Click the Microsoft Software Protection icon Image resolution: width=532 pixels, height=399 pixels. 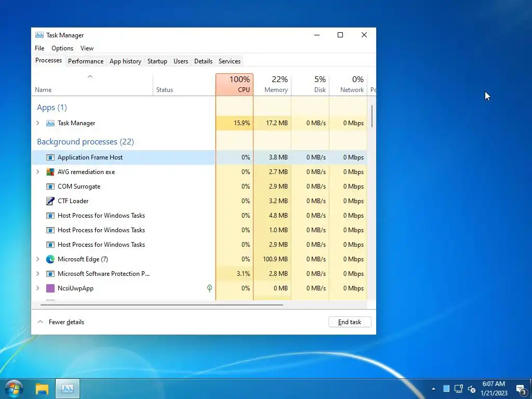click(x=50, y=274)
